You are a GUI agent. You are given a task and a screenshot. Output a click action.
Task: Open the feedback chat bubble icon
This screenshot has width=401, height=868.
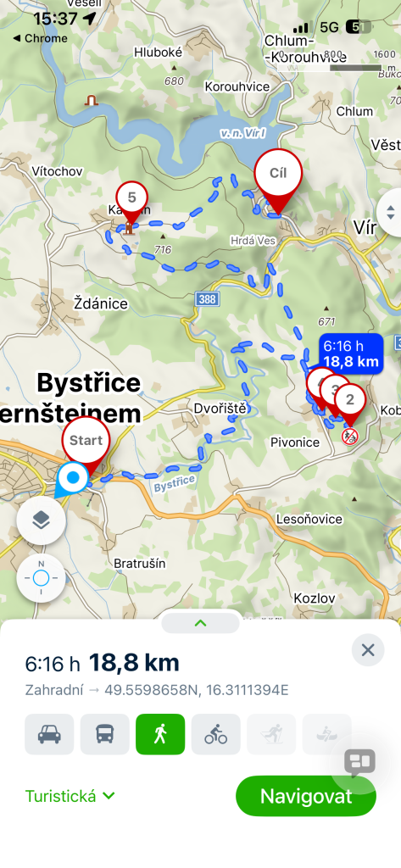[x=359, y=763]
